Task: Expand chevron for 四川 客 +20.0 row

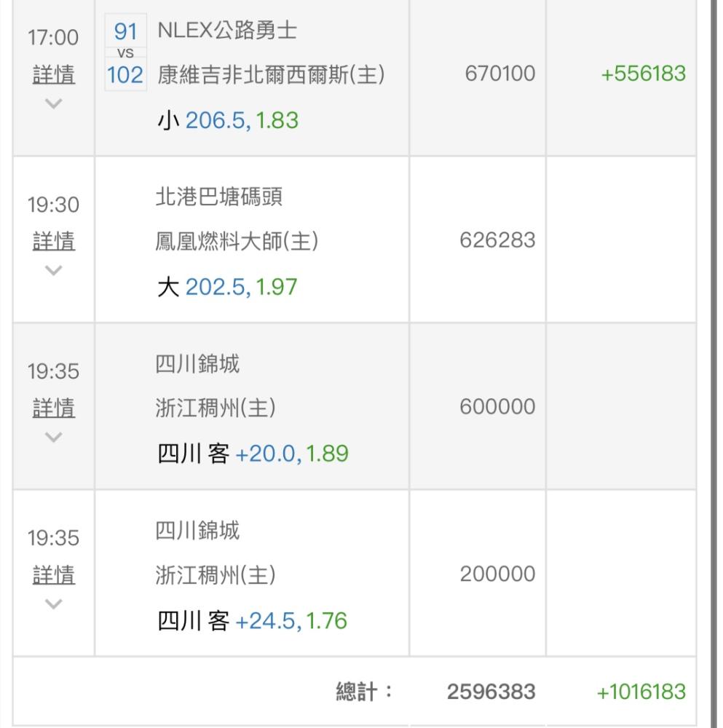Action: tap(53, 437)
